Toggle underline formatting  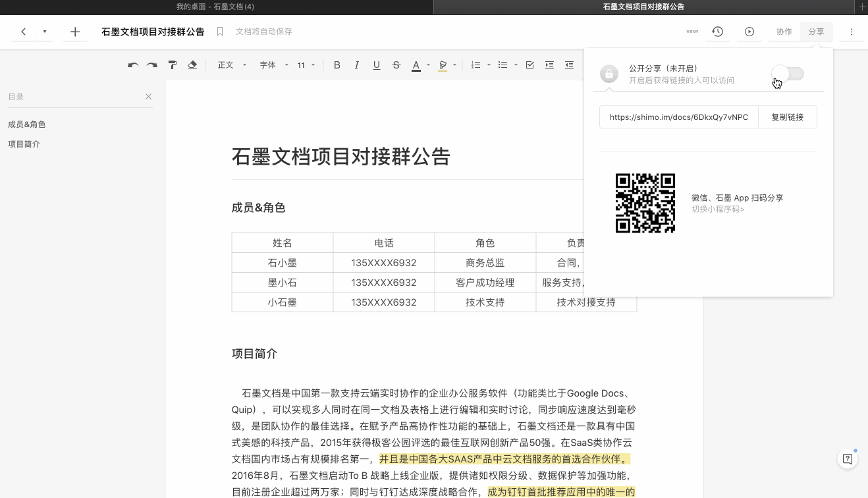pyautogui.click(x=377, y=65)
